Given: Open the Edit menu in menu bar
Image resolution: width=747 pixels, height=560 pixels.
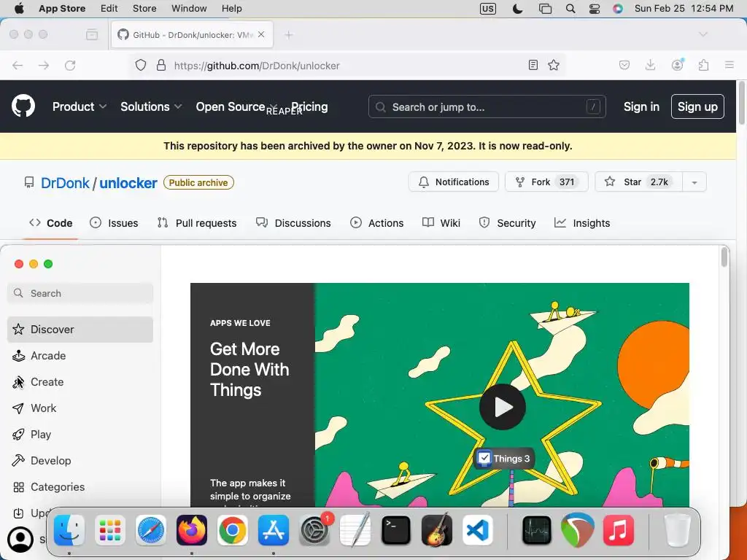Looking at the screenshot, I should [109, 9].
